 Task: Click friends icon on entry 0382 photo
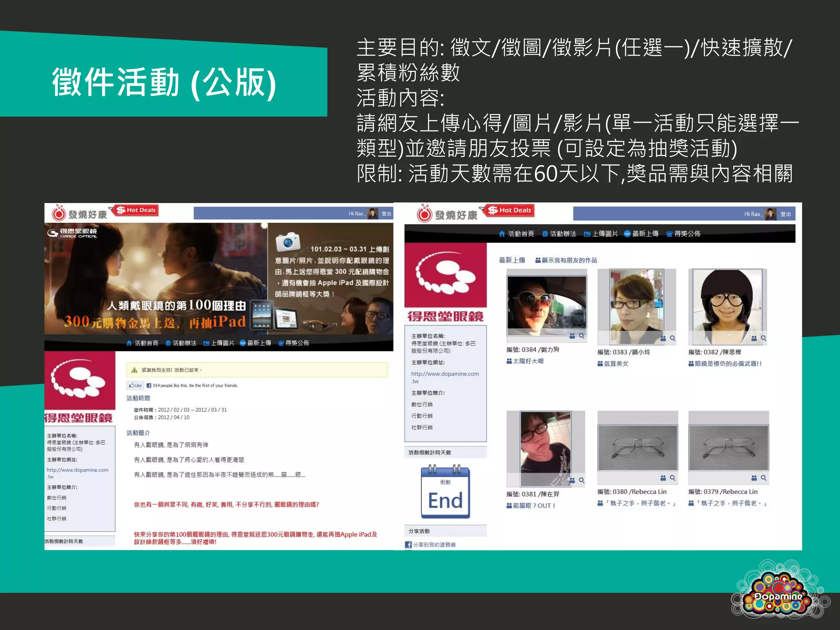(x=754, y=338)
